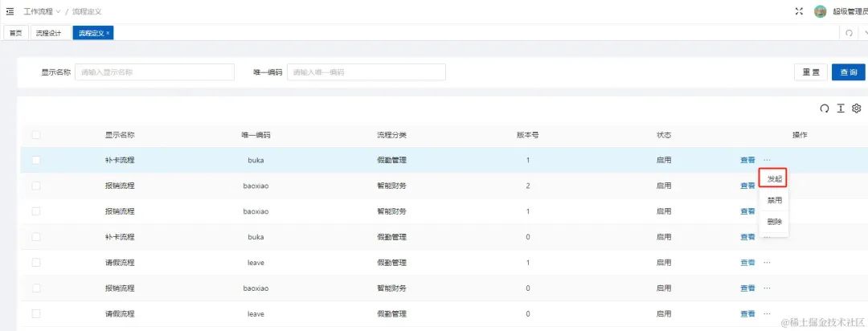
Task: Focus the 显示名称 search input
Action: click(154, 72)
